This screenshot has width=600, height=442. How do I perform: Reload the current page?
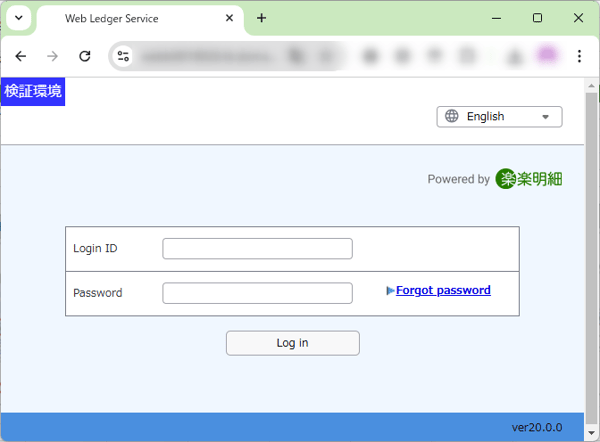coord(85,57)
